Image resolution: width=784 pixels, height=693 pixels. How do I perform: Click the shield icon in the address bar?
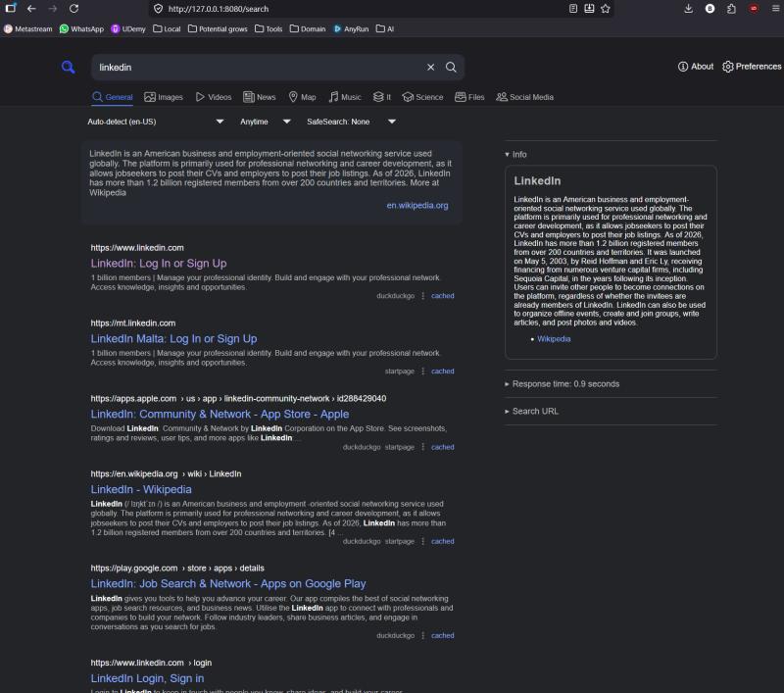[158, 9]
